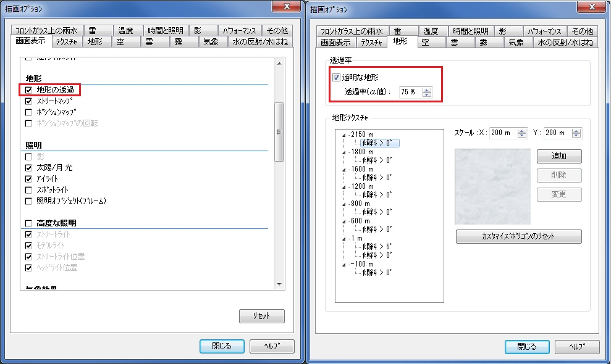Screen dimensions: 611x364
Task: Open 時間と照明 tab in left dialog
Action: tap(166, 30)
